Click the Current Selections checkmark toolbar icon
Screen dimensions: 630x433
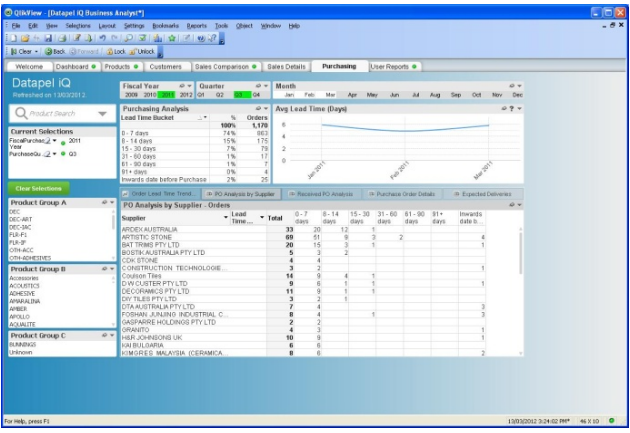pos(143,38)
